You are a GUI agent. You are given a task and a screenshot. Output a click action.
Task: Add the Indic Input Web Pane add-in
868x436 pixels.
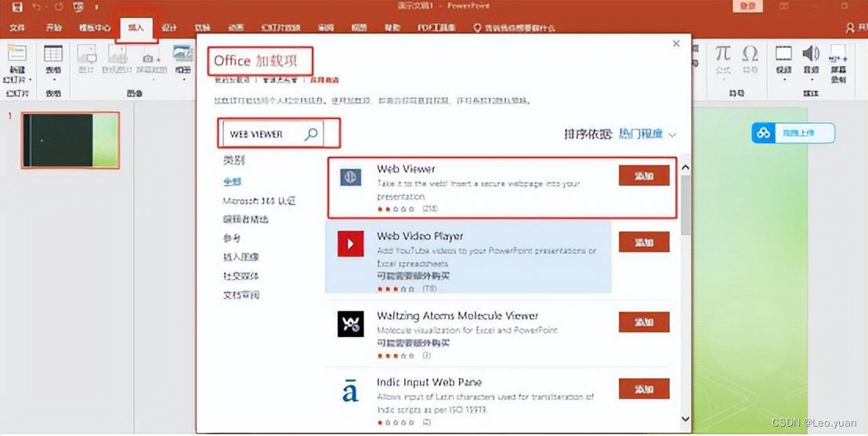coord(644,389)
